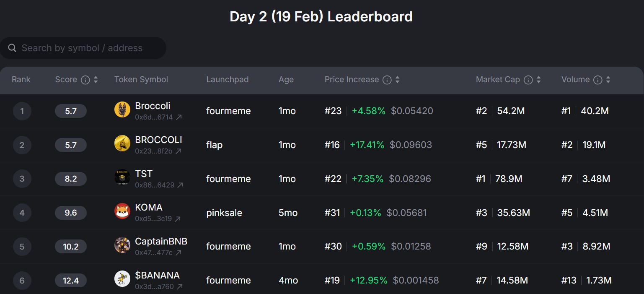
Task: Open KOMA address external link arrow
Action: coord(178,219)
